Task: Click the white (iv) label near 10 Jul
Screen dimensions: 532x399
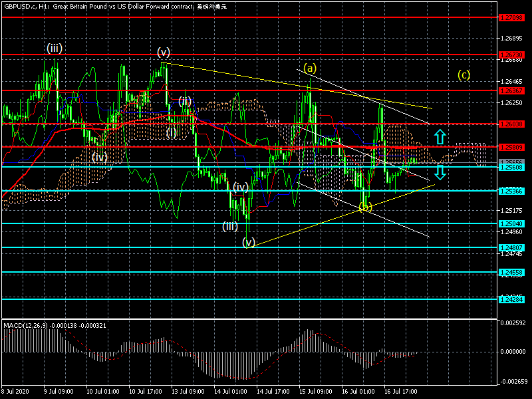Action: click(x=100, y=157)
